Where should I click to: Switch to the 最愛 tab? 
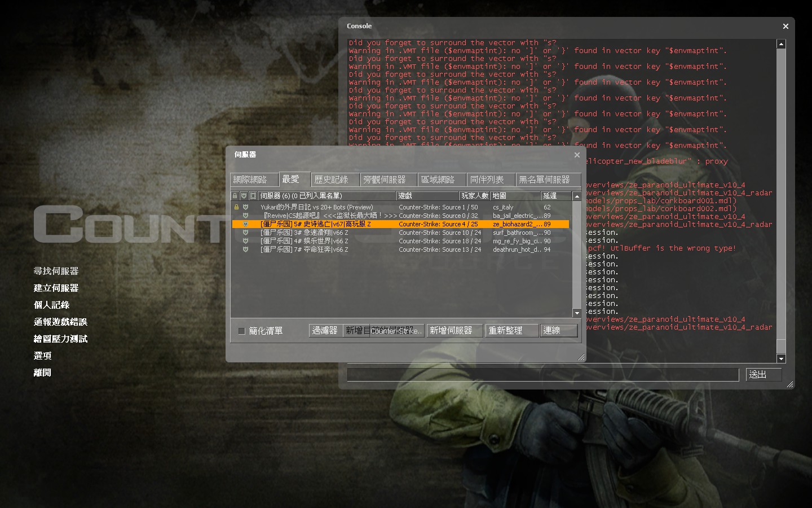tap(294, 179)
